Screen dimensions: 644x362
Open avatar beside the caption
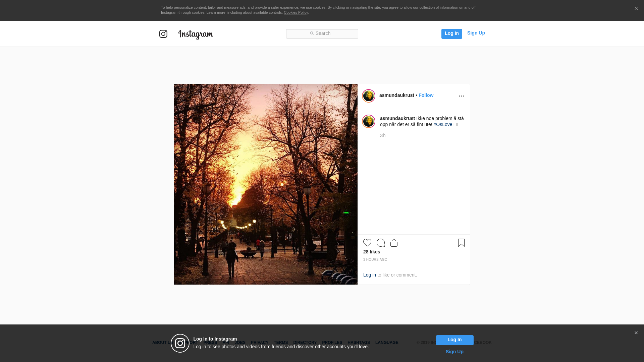369,121
